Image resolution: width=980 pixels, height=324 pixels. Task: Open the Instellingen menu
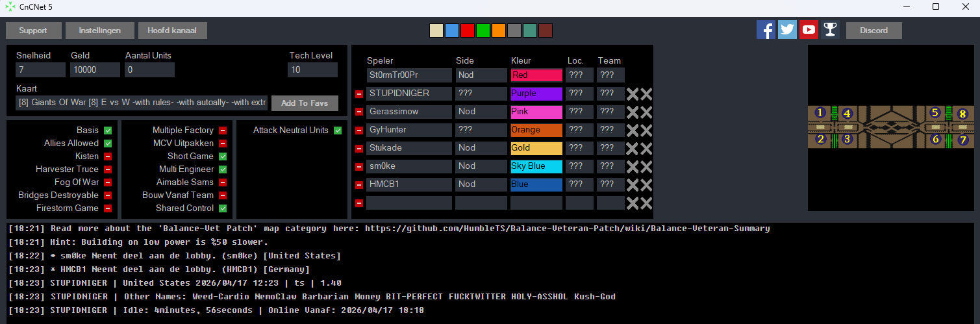point(100,31)
